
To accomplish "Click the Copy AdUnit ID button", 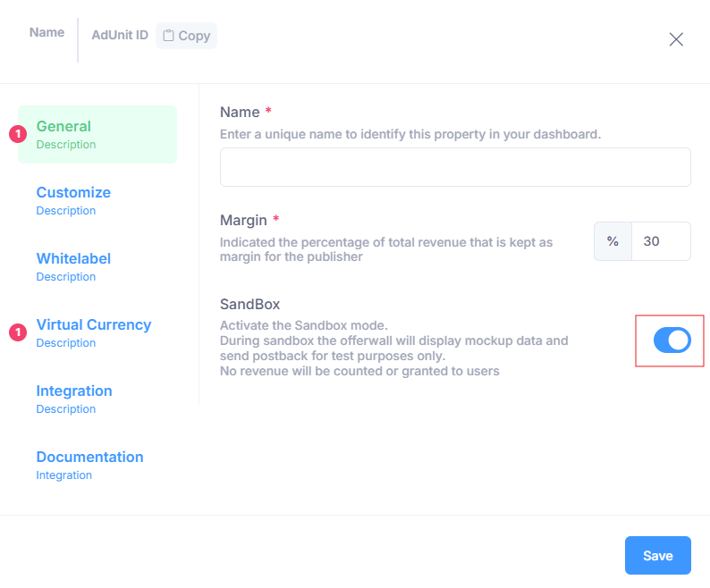I will click(186, 36).
